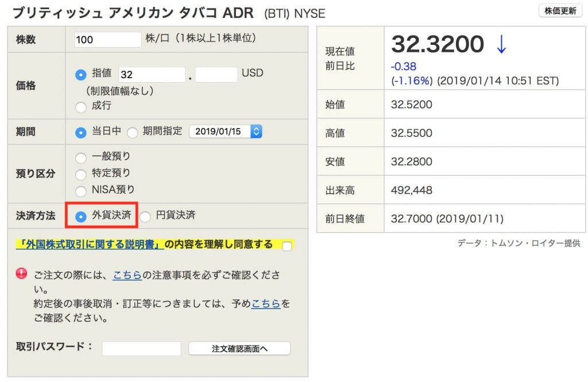
Task: Click the 出来高 value 492,448
Action: pos(411,190)
